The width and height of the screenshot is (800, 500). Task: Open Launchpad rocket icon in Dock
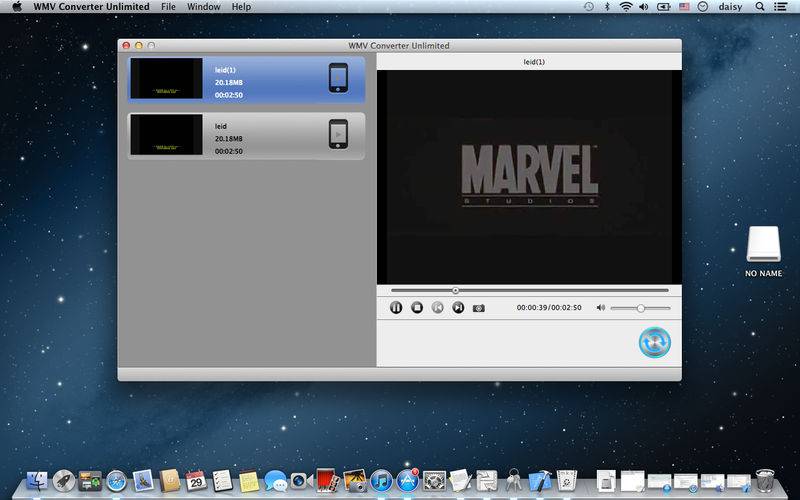click(x=64, y=481)
